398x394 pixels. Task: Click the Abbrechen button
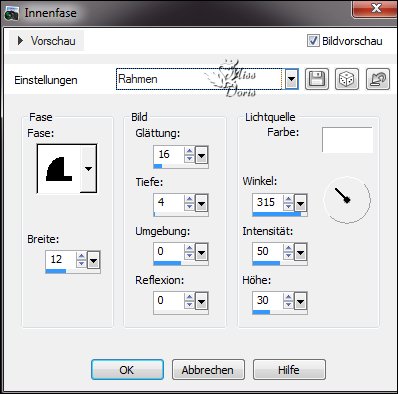[x=208, y=370]
